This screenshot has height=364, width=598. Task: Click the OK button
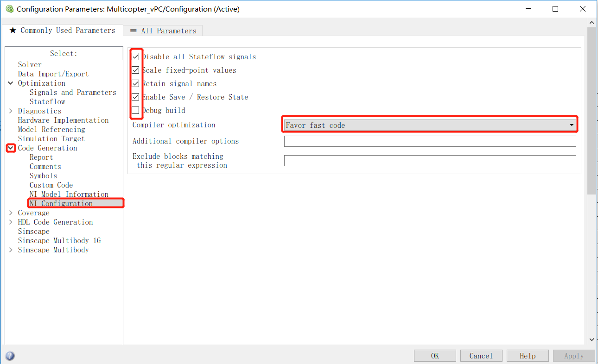pos(435,356)
